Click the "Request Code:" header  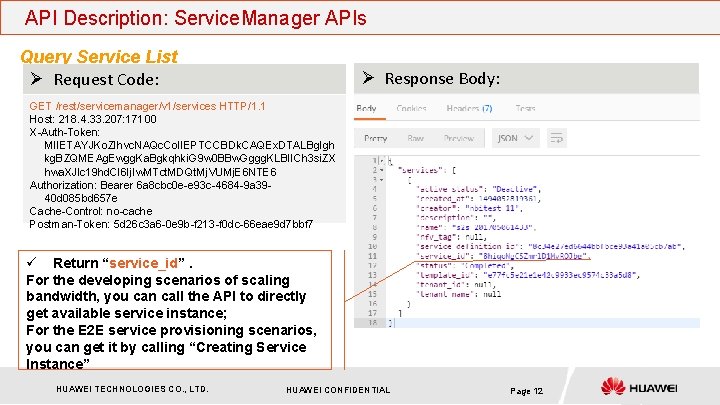(x=107, y=80)
